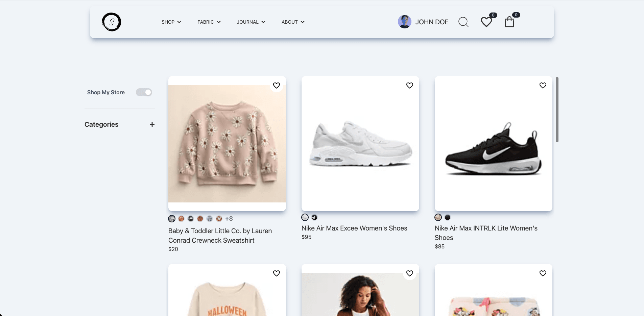The width and height of the screenshot is (644, 316).
Task: Expand the FABRIC dropdown
Action: 208,22
